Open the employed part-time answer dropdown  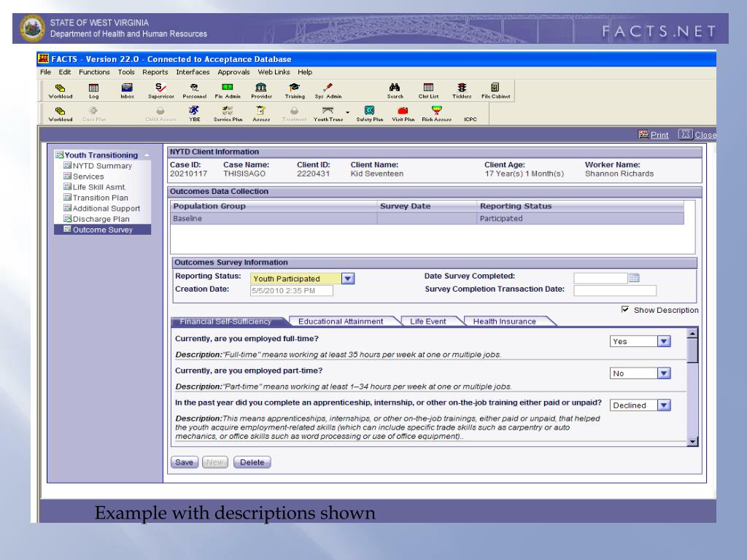click(x=664, y=373)
